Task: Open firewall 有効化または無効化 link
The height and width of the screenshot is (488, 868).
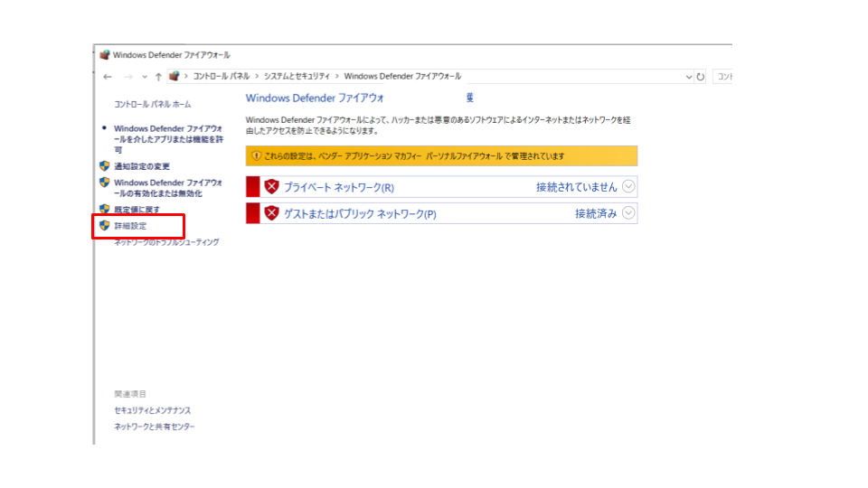Action: pos(168,188)
